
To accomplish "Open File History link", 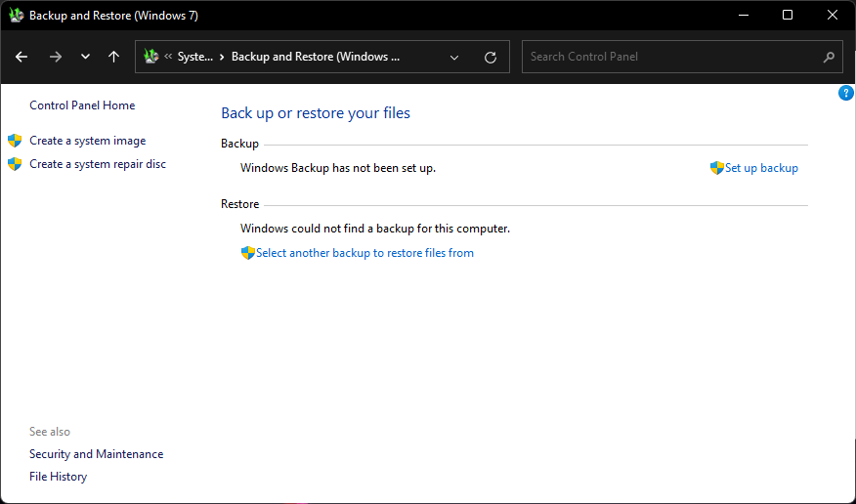I will pos(58,477).
